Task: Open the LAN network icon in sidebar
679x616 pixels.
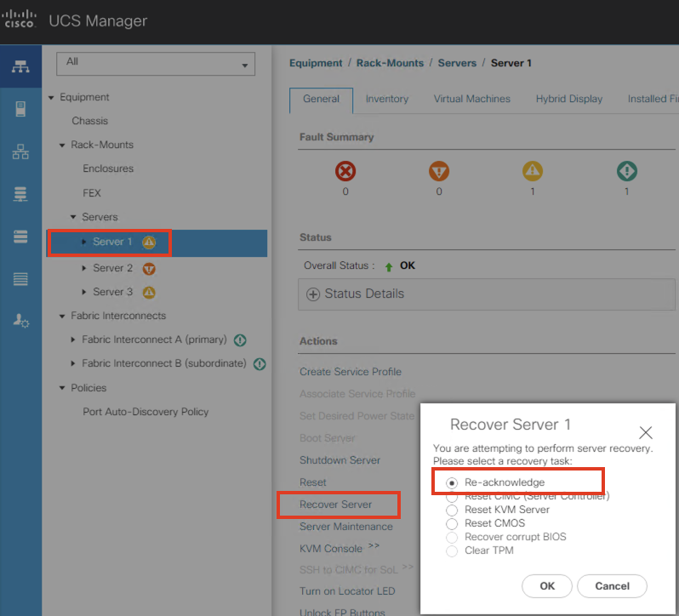Action: tap(20, 152)
